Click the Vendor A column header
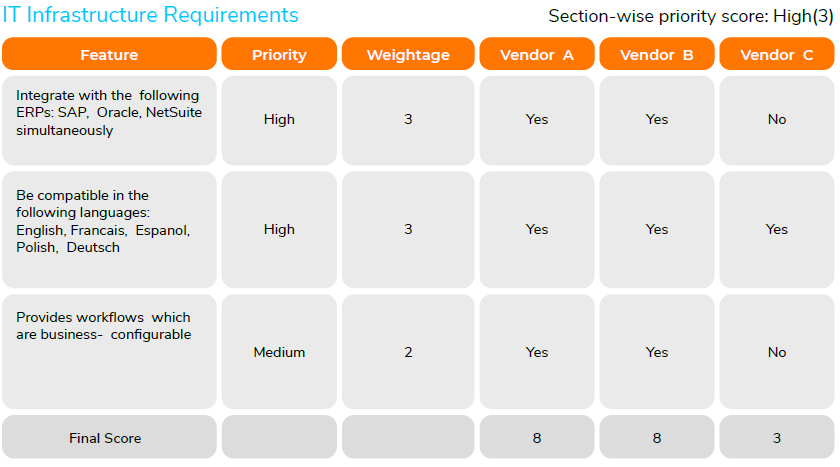Image resolution: width=840 pixels, height=467 pixels. pos(537,55)
